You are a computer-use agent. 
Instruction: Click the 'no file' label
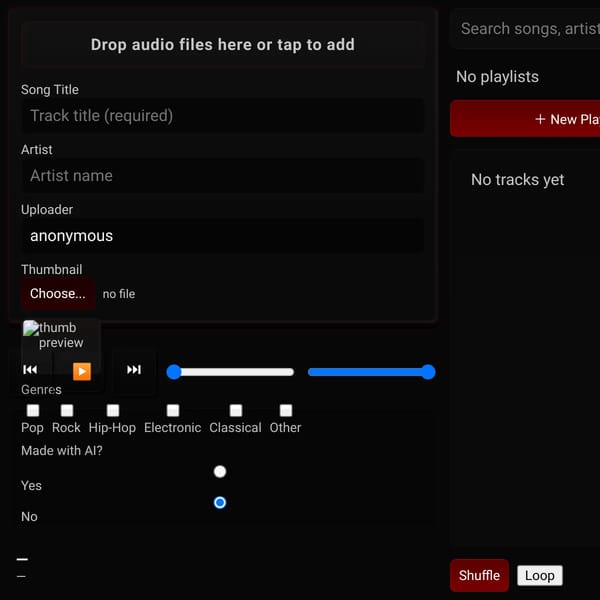(119, 294)
